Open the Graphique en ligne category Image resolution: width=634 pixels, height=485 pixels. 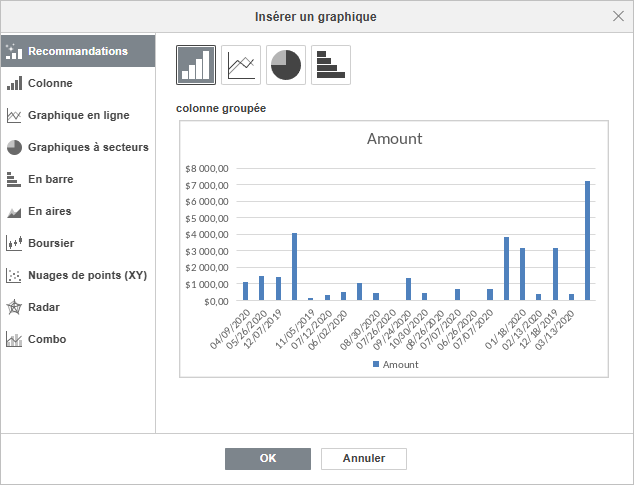77,115
